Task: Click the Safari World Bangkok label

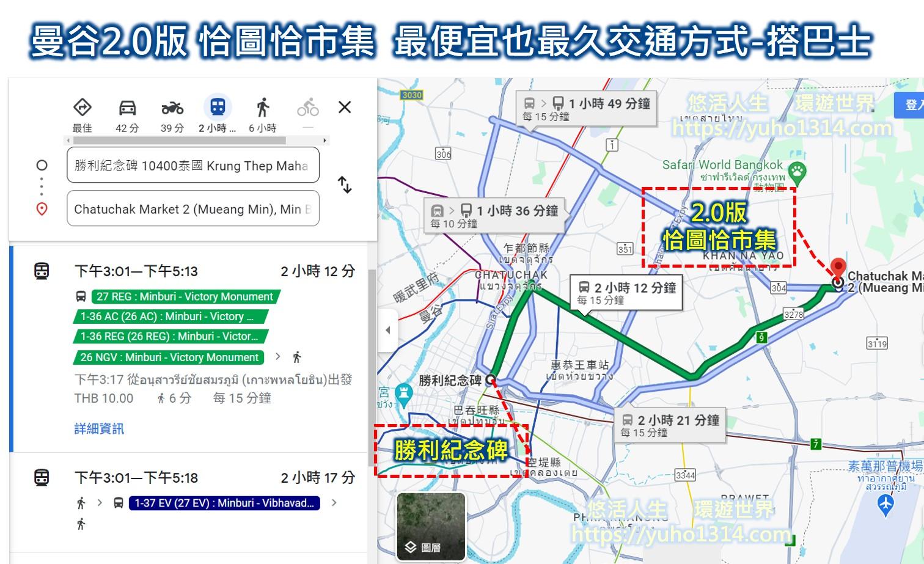Action: [x=722, y=165]
